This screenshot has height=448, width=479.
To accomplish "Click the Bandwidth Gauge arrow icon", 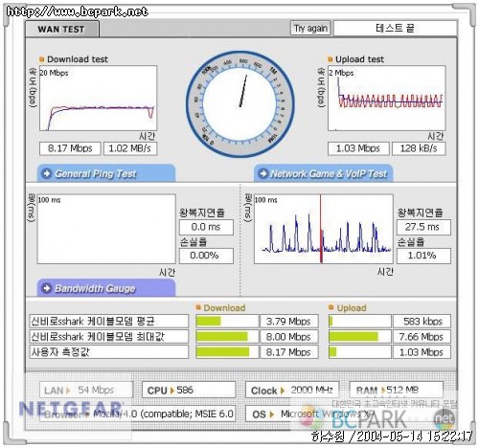I will point(47,288).
